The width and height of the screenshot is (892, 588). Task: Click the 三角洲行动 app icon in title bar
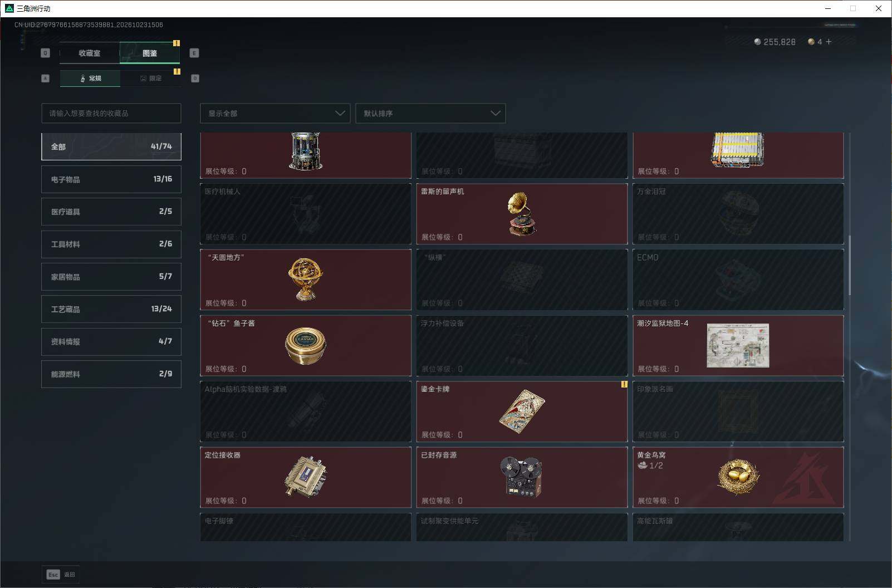(x=9, y=8)
